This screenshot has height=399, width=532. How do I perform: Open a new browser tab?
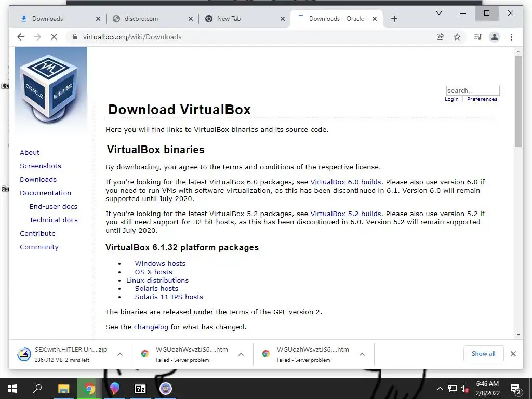(394, 19)
